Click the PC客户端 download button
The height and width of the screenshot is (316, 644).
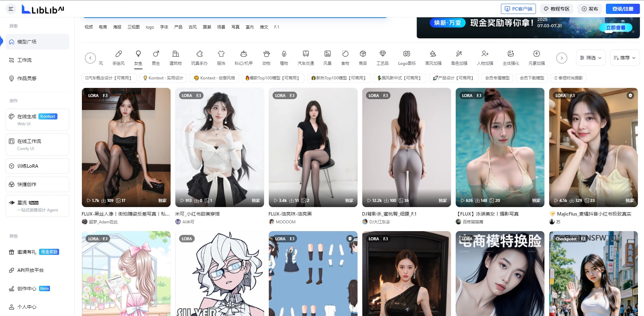pos(518,9)
